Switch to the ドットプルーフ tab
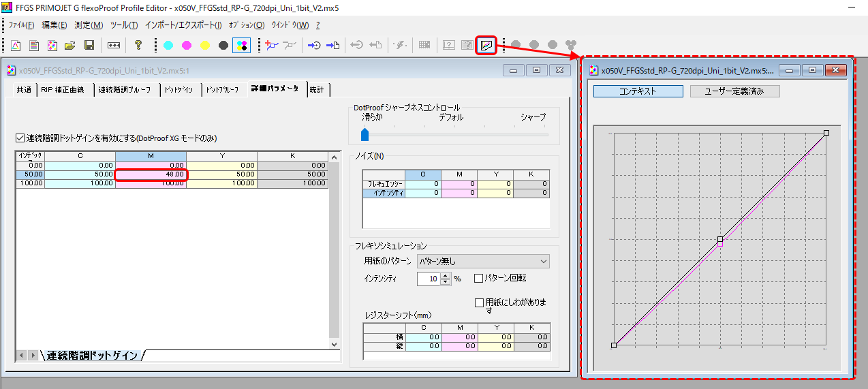The width and height of the screenshot is (868, 389). pyautogui.click(x=223, y=90)
